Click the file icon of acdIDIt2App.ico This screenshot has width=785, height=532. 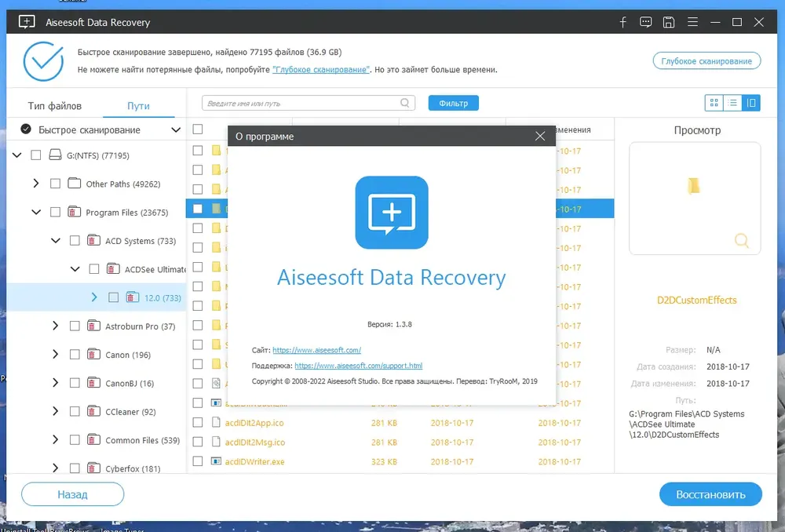pos(216,422)
